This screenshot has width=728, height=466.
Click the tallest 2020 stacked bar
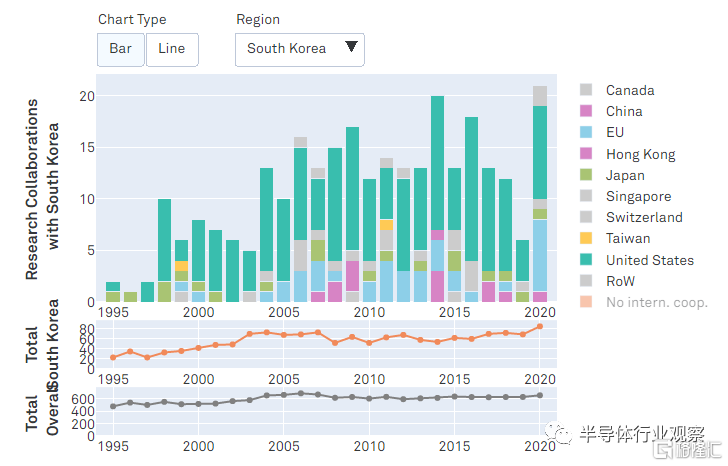(x=540, y=194)
